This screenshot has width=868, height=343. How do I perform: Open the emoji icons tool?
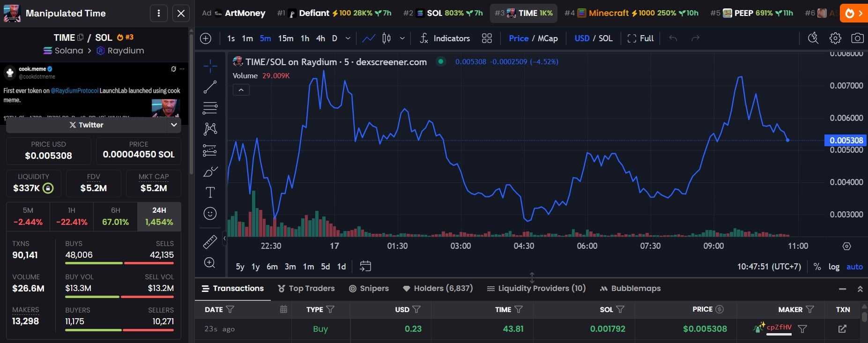click(x=210, y=214)
